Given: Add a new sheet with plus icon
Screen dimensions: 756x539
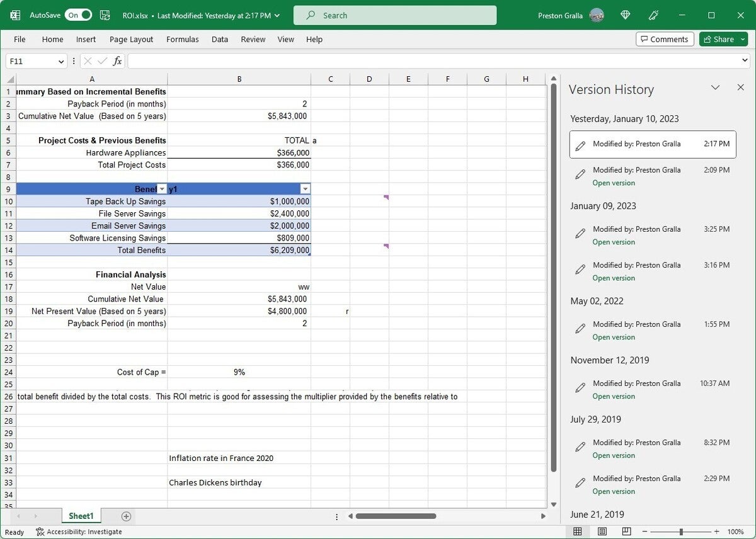Looking at the screenshot, I should tap(126, 516).
